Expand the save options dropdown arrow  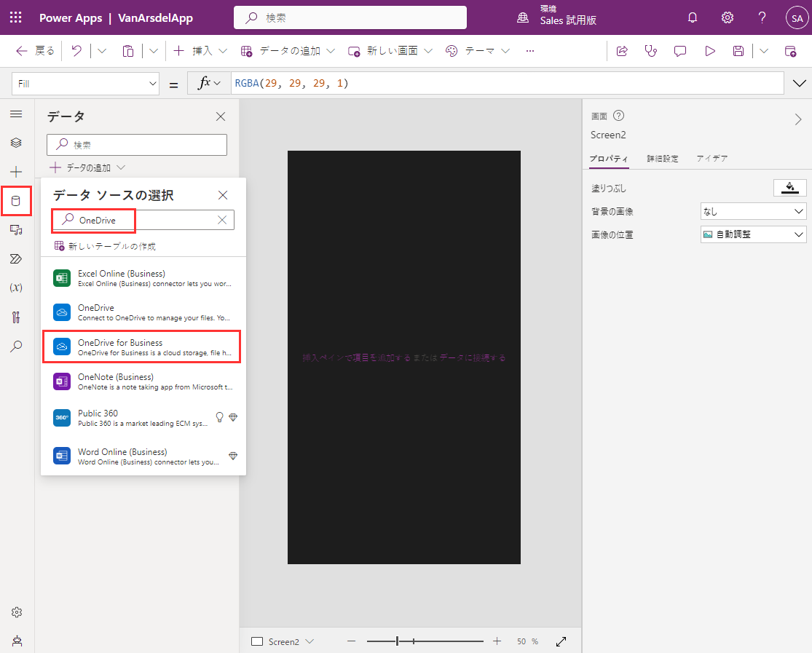click(763, 51)
